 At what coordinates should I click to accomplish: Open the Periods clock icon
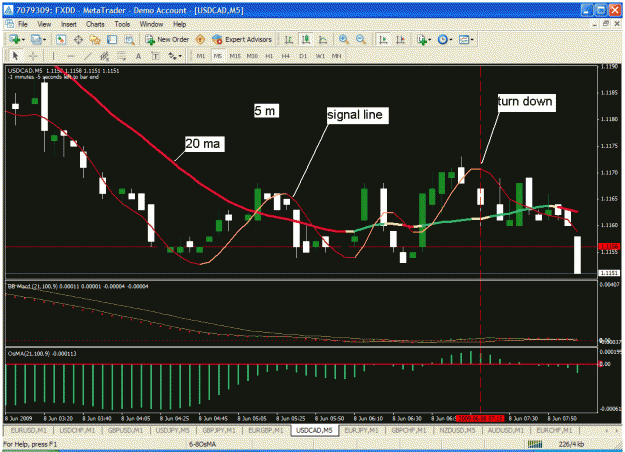click(442, 39)
